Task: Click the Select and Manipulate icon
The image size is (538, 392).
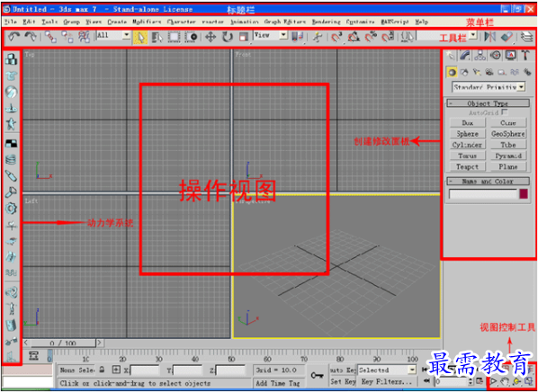Action: pyautogui.click(x=318, y=37)
